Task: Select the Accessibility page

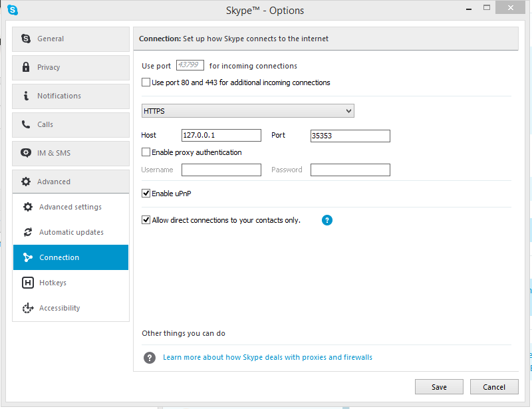Action: [71, 308]
